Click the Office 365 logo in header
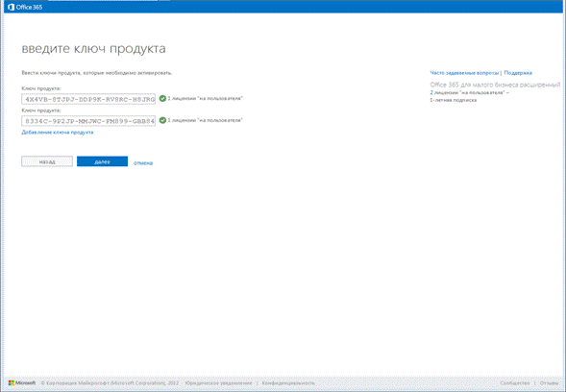 click(25, 7)
